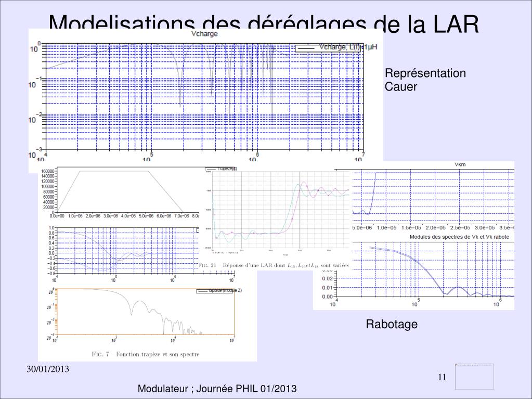The image size is (532, 399).
Task: Click the 'Vcharge' chart title
Action: [x=204, y=34]
